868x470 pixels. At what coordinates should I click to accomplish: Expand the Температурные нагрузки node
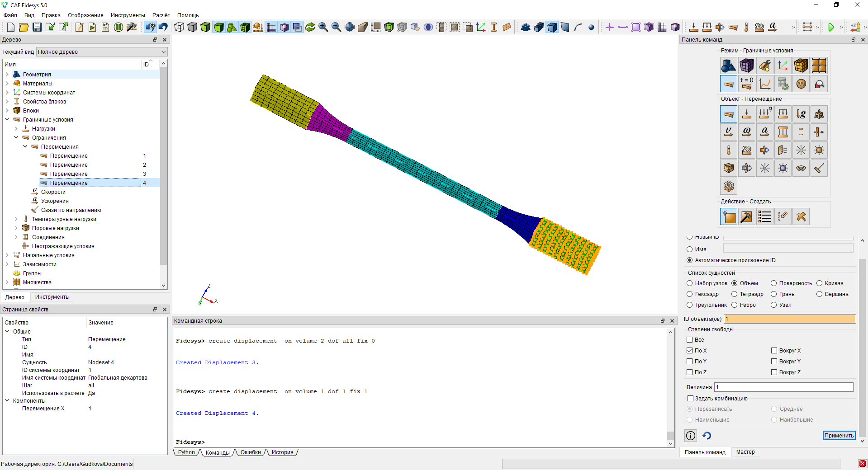16,219
